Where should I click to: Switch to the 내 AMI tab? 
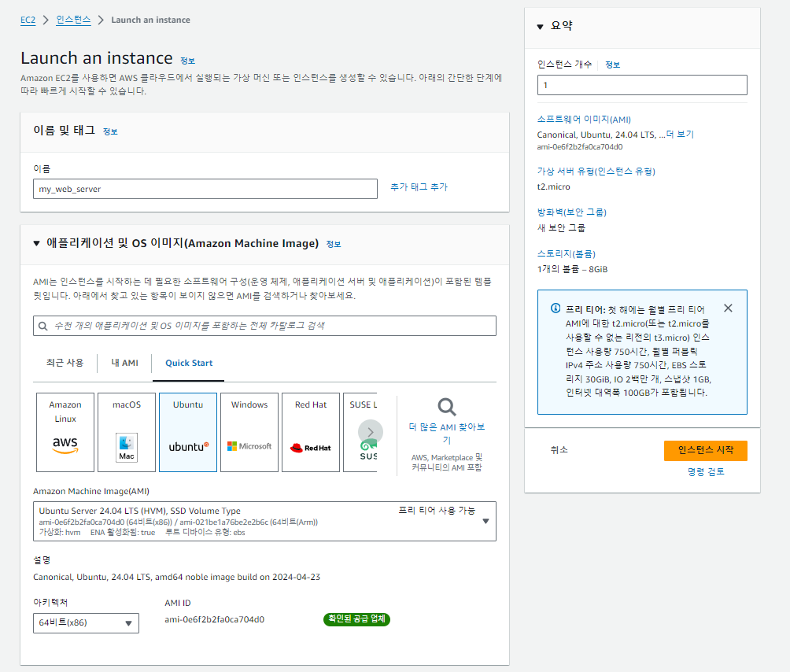point(124,363)
